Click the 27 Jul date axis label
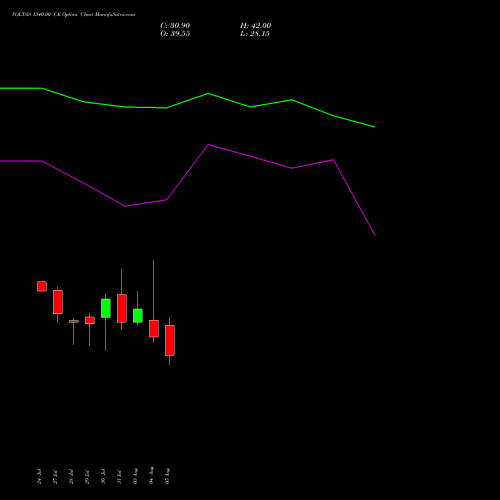This screenshot has width=500, height=500. click(55, 477)
